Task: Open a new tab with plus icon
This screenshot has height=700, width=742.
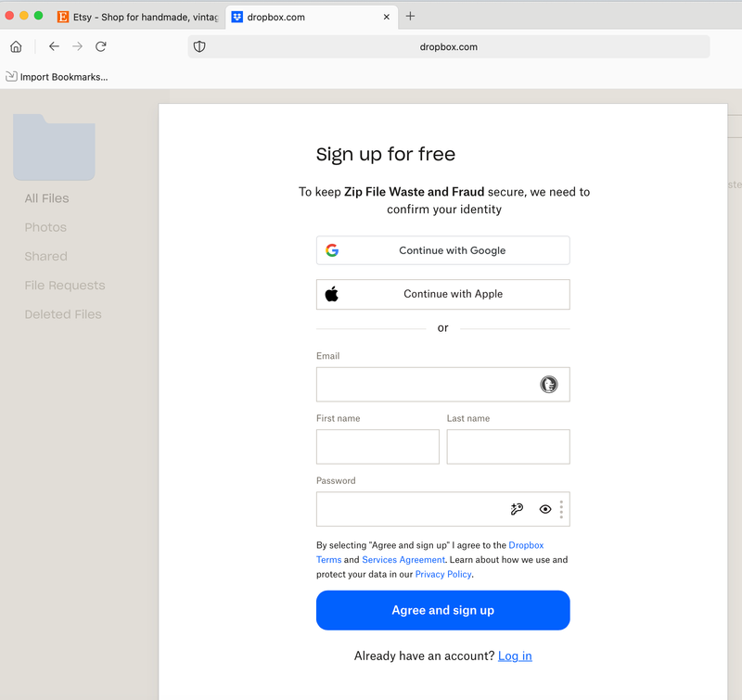Action: coord(411,16)
